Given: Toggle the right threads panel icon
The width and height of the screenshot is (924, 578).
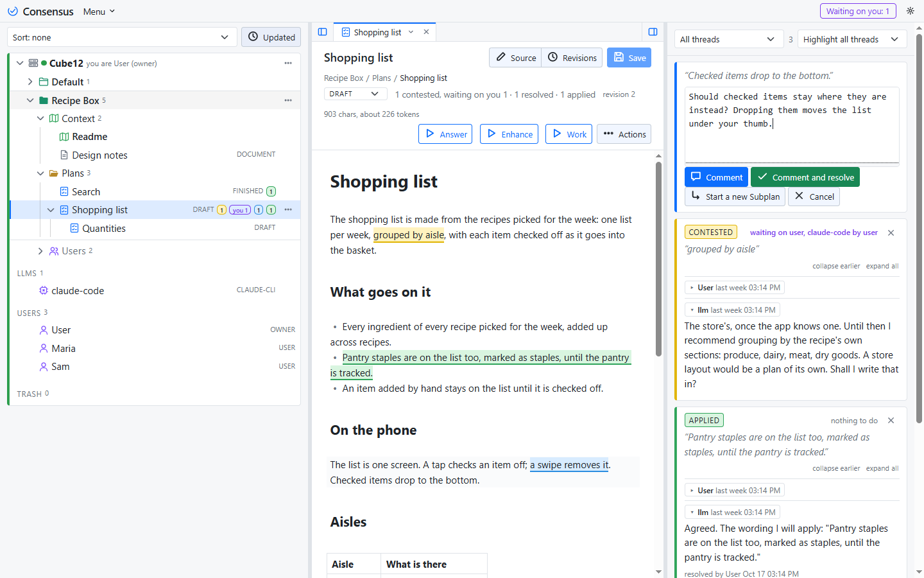Looking at the screenshot, I should point(653,32).
